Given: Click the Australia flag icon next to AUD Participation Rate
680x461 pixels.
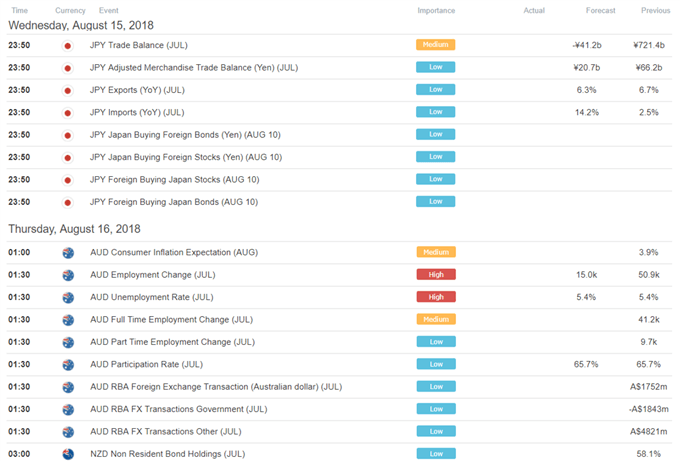Looking at the screenshot, I should pos(68,365).
